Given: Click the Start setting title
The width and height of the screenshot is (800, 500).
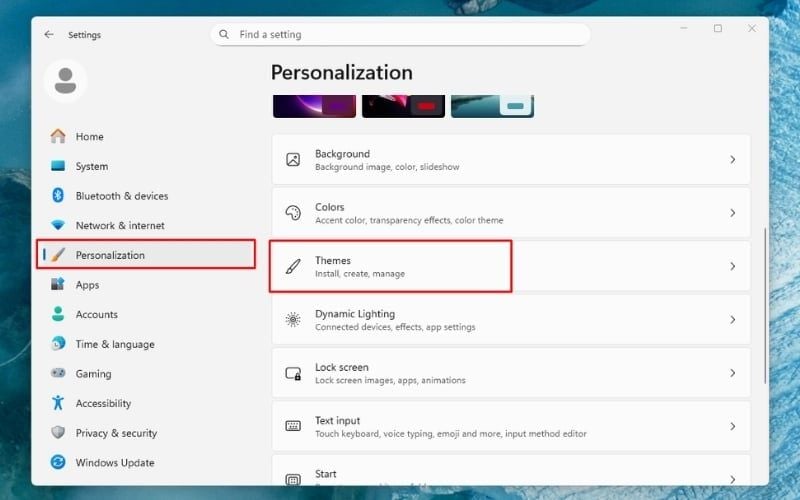Looking at the screenshot, I should click(x=326, y=474).
